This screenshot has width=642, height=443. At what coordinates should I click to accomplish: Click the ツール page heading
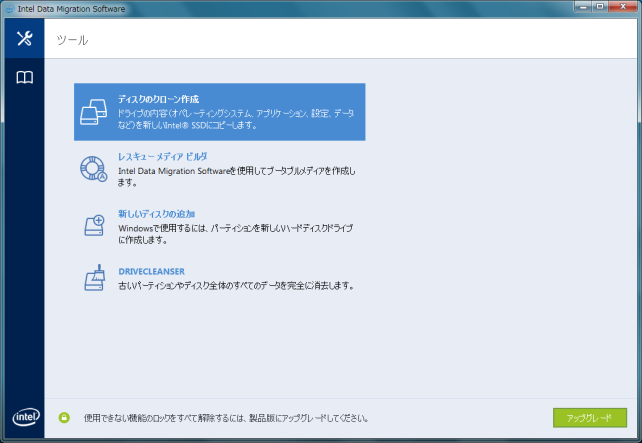[72, 40]
